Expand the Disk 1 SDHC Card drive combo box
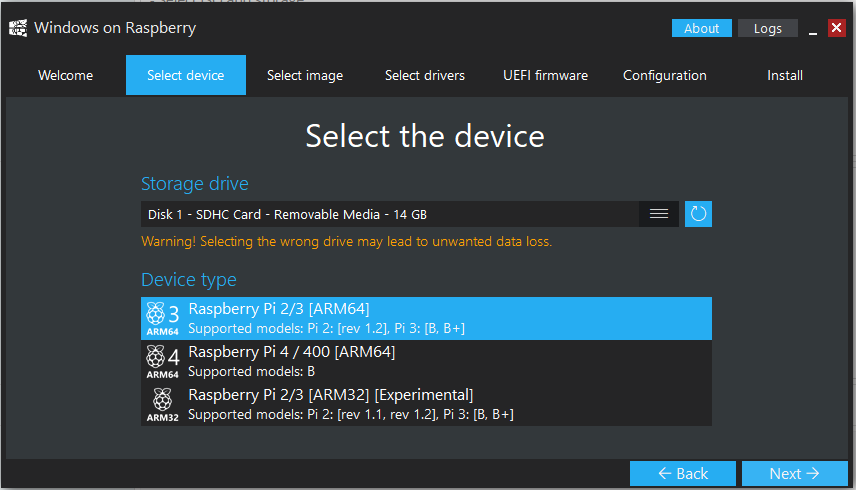 (390, 214)
